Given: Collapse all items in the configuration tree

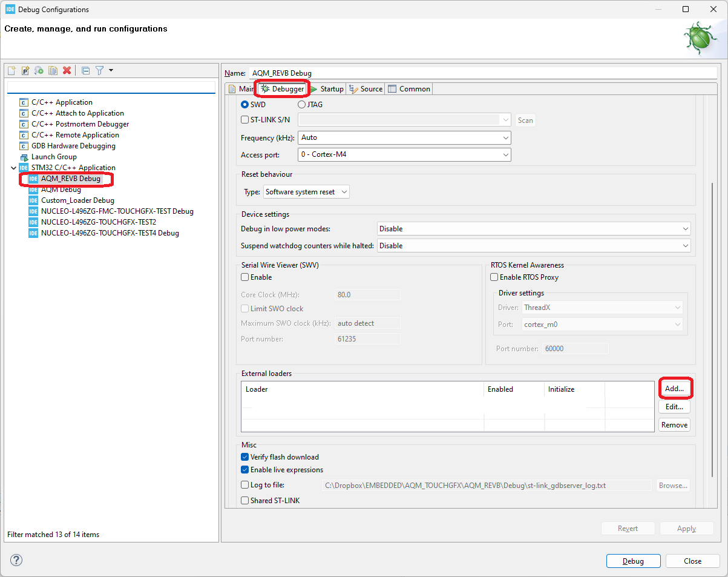Looking at the screenshot, I should pyautogui.click(x=85, y=70).
